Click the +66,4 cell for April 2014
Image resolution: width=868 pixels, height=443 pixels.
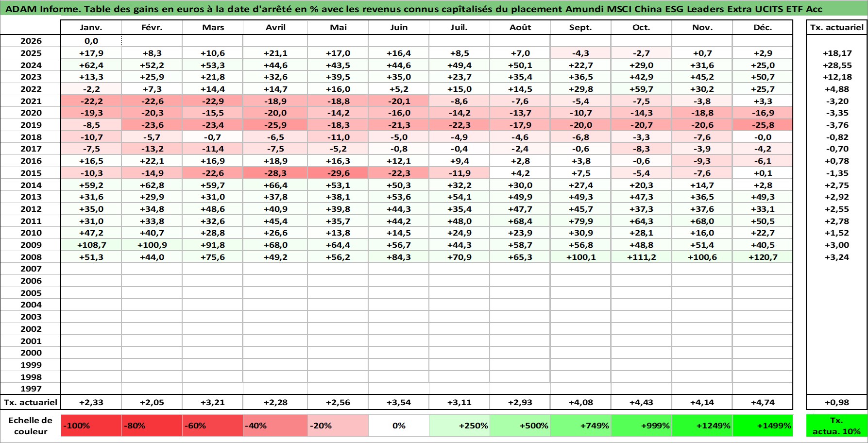[x=275, y=185]
